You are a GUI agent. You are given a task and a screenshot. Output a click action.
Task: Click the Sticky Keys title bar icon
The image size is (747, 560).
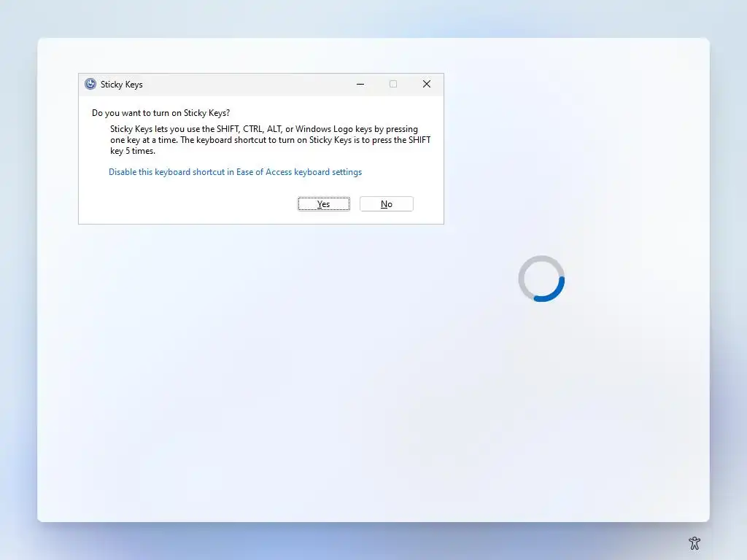point(90,85)
